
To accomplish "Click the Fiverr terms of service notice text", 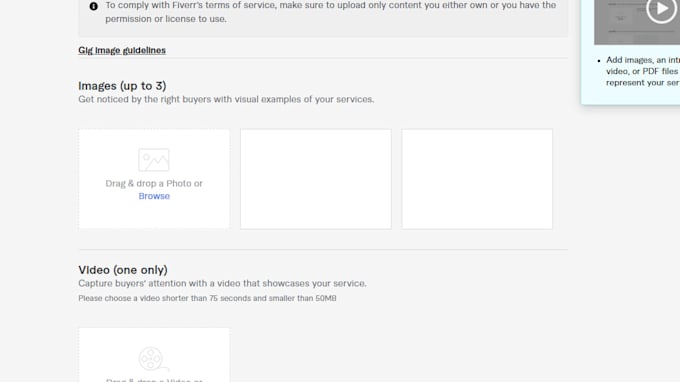I will [x=330, y=12].
